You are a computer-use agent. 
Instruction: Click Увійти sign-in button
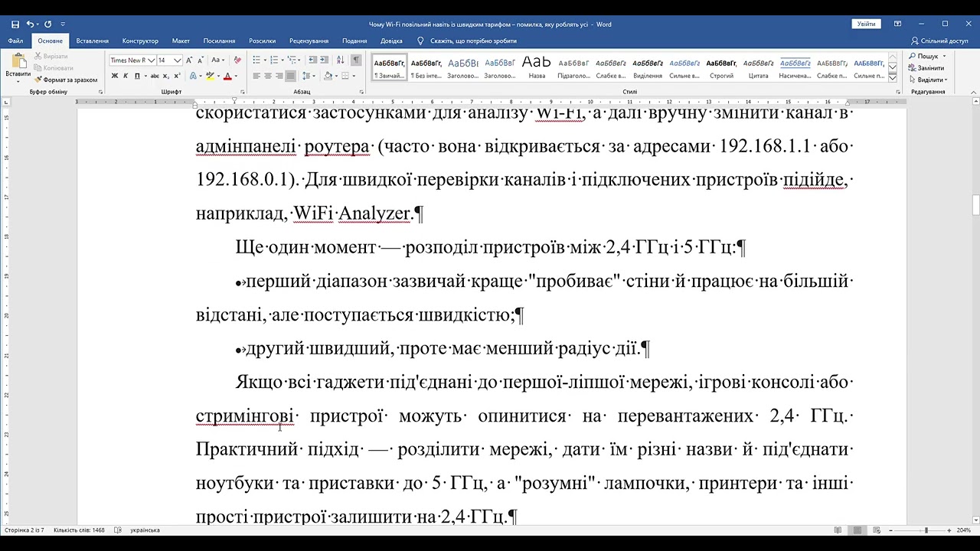[x=867, y=24]
